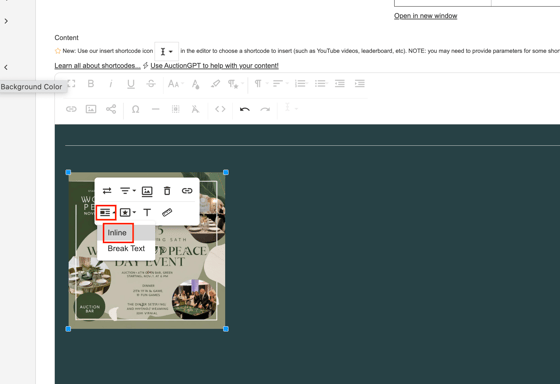Open the Font Size dropdown

point(175,84)
